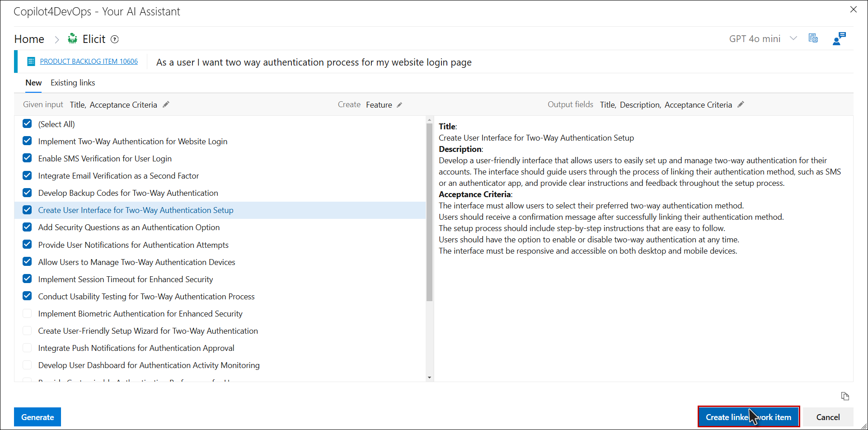The width and height of the screenshot is (868, 430).
Task: Edit Output fields pencil icon
Action: click(741, 104)
